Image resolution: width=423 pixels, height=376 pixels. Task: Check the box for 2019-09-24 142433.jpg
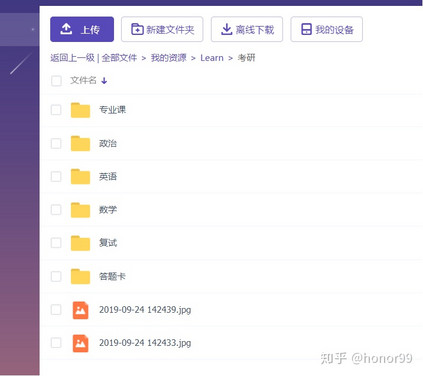tap(56, 343)
